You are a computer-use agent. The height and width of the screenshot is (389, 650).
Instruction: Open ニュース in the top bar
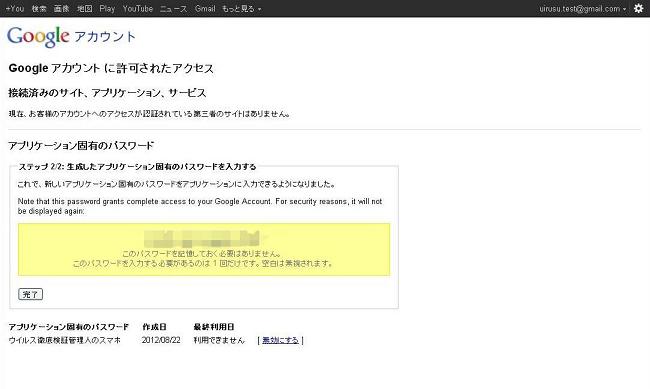tap(173, 8)
